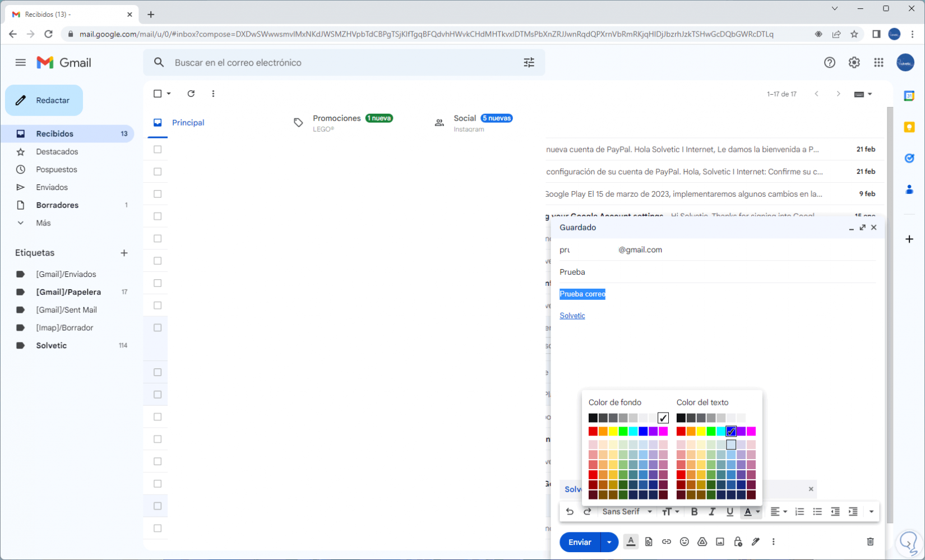Image resolution: width=925 pixels, height=560 pixels.
Task: Discard draft trash icon
Action: point(870,542)
